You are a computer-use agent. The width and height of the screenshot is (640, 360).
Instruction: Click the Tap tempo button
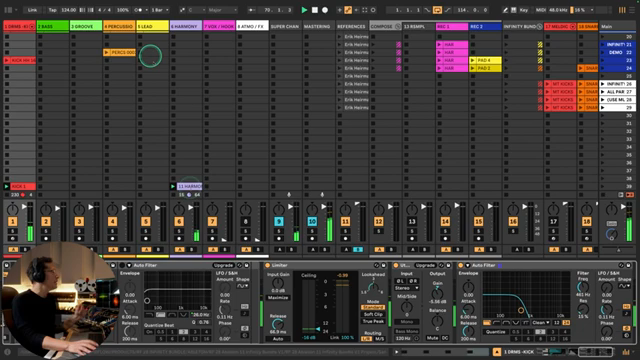tap(52, 10)
